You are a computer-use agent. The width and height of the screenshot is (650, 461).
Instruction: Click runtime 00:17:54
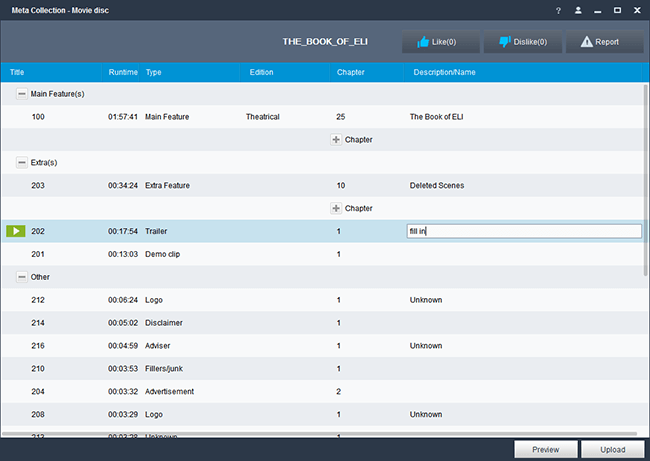(123, 231)
